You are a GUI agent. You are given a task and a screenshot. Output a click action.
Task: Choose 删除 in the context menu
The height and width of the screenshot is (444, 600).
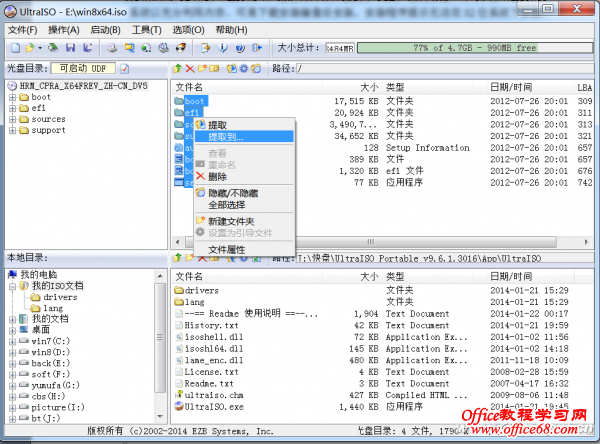coord(244,177)
